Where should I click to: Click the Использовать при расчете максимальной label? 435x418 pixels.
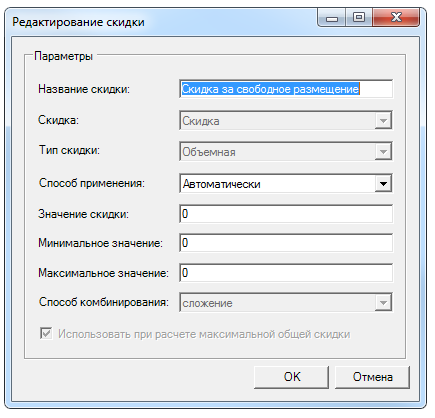pos(204,334)
